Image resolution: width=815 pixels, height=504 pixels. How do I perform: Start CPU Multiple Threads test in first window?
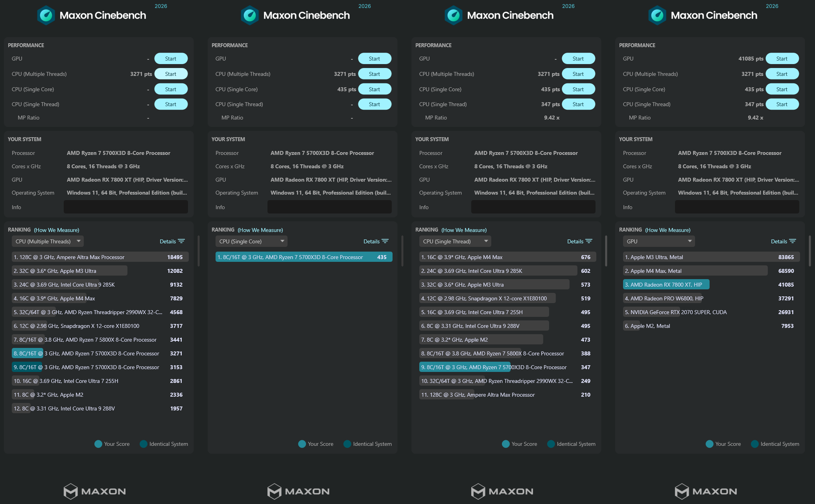(171, 74)
